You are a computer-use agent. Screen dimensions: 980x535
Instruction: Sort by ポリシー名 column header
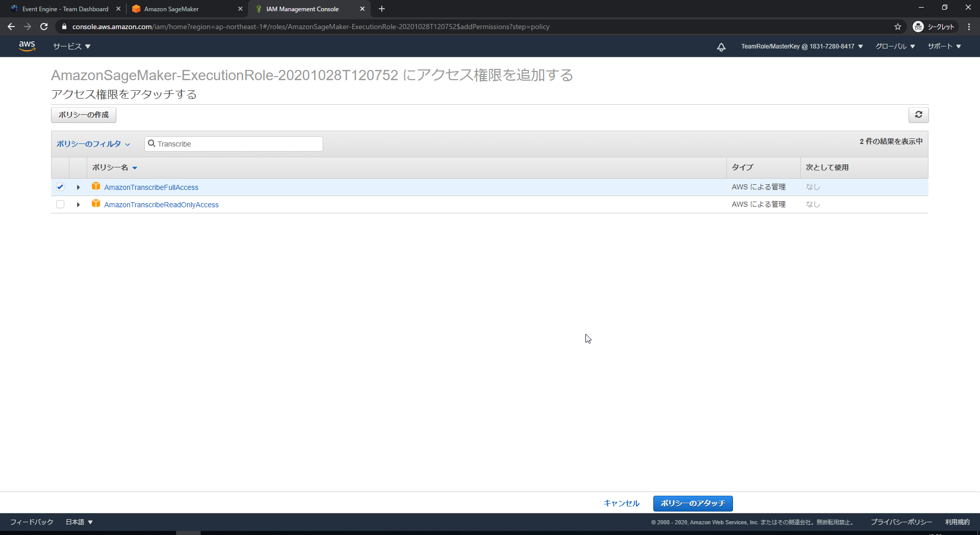pyautogui.click(x=115, y=167)
